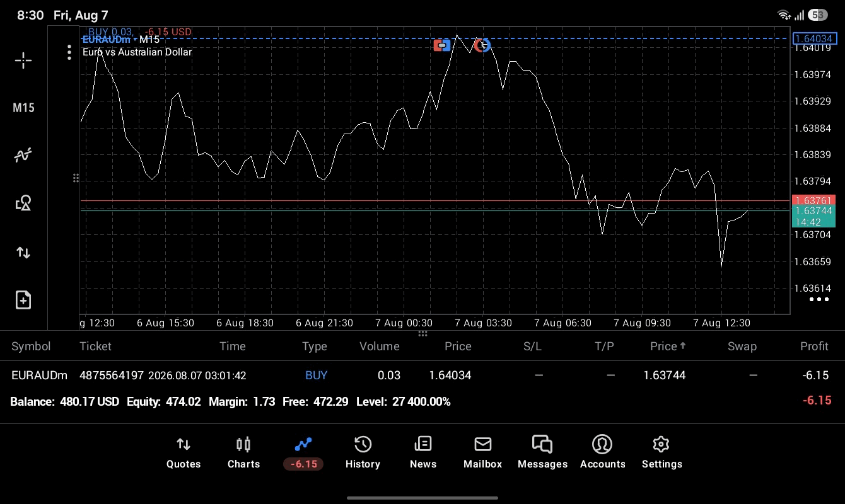Open the History tab
Viewport: 845px width, 504px height.
pyautogui.click(x=363, y=454)
